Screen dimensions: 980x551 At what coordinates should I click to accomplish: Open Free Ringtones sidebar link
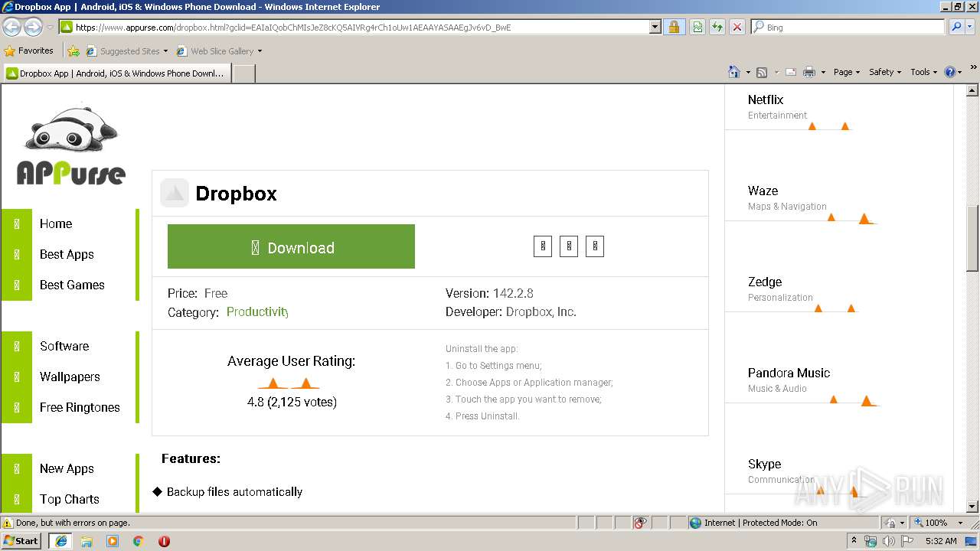coord(80,407)
